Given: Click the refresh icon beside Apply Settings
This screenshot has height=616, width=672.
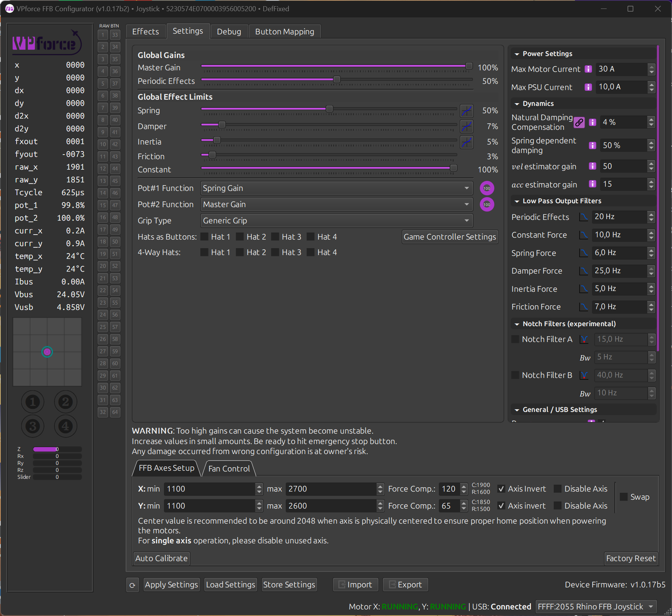Looking at the screenshot, I should pyautogui.click(x=132, y=585).
